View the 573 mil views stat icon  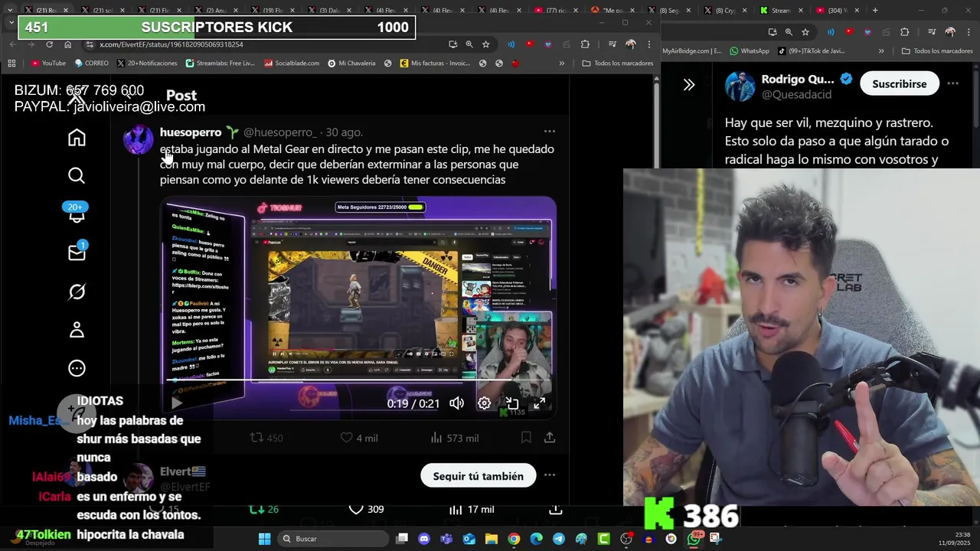tap(436, 438)
